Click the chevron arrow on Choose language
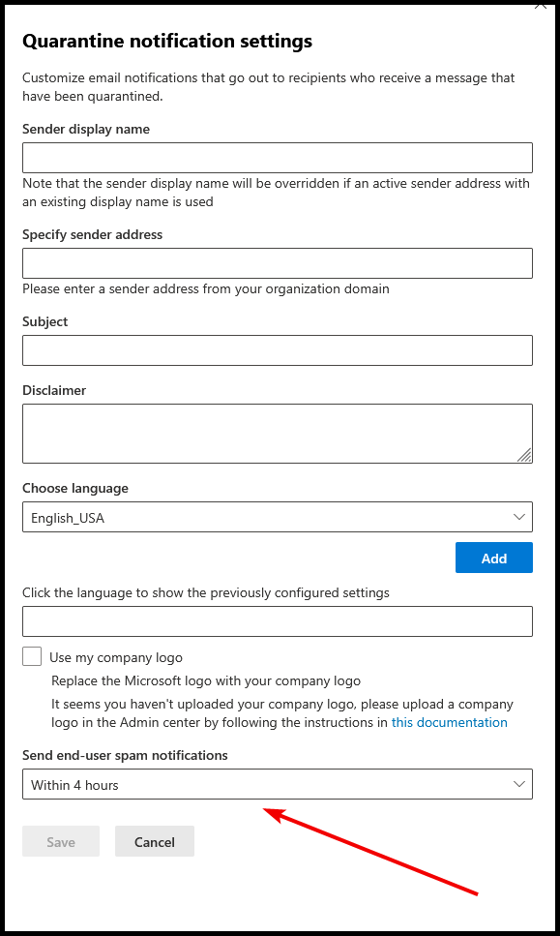This screenshot has height=936, width=560. coord(518,517)
